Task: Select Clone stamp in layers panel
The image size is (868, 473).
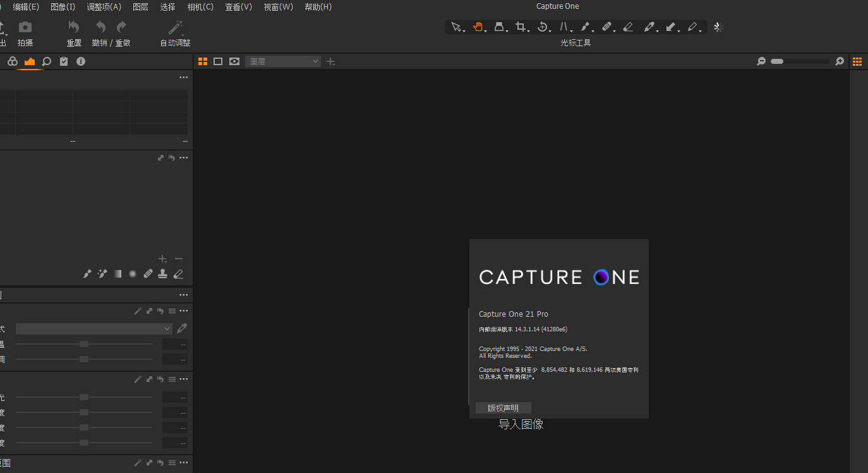Action: coord(163,274)
